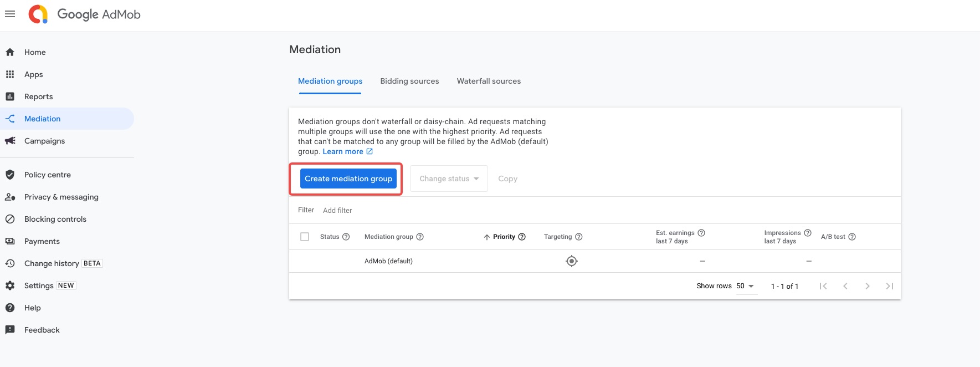Click the Add filter field

[x=337, y=210]
